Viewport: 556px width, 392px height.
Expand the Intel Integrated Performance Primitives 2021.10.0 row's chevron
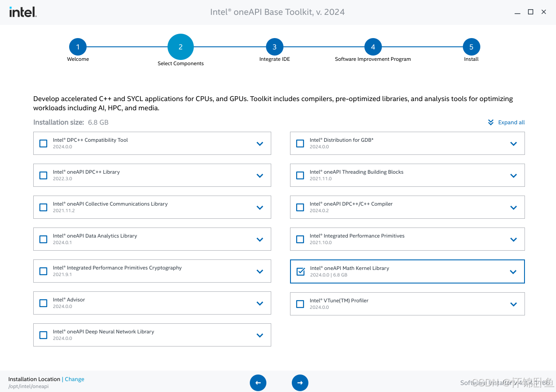(x=514, y=239)
